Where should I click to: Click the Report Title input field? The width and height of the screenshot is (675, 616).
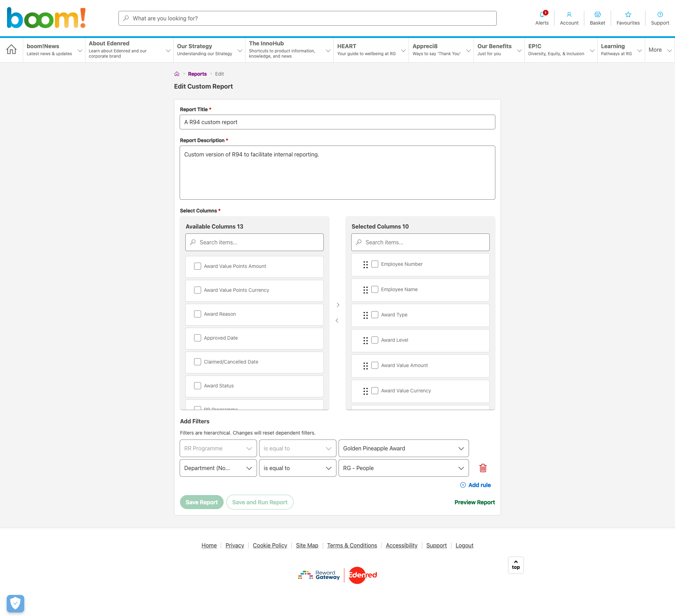[x=337, y=122]
